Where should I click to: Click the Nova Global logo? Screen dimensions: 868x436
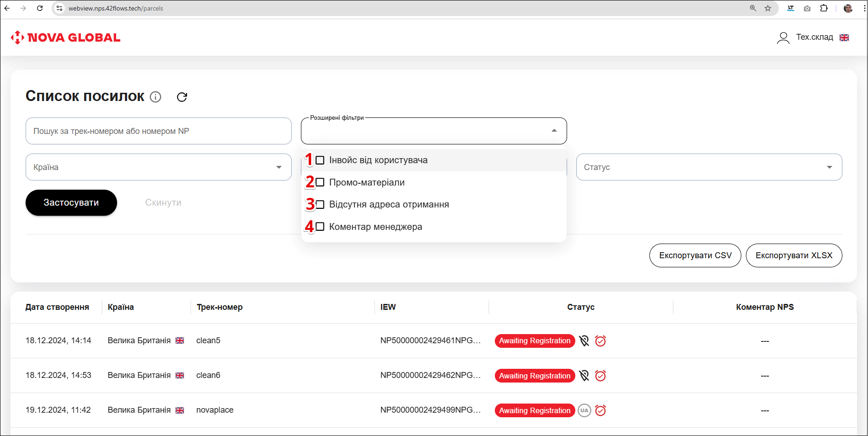(65, 37)
